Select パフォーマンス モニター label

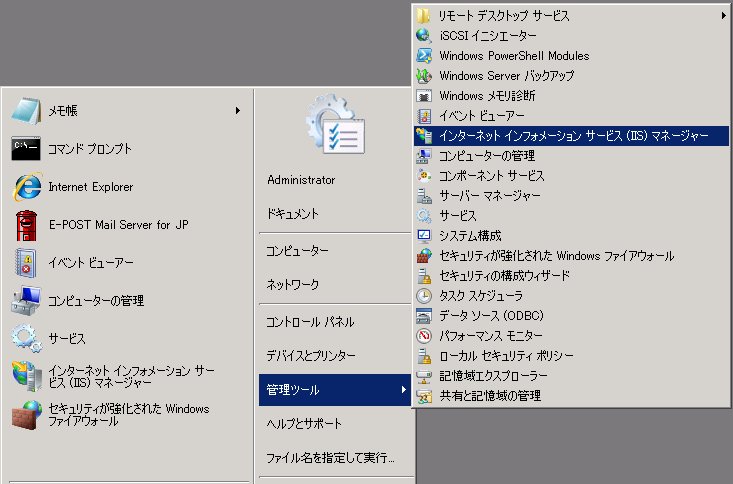pos(491,336)
